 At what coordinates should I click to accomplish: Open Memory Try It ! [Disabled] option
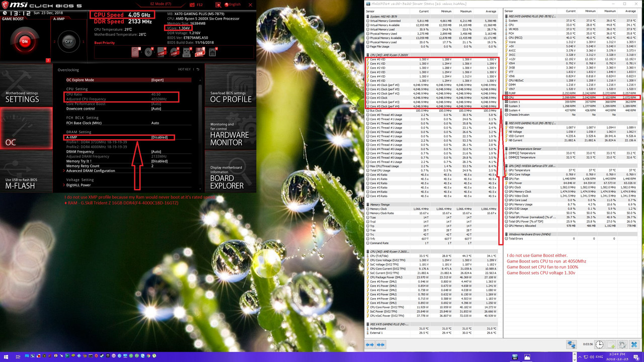[x=128, y=161]
